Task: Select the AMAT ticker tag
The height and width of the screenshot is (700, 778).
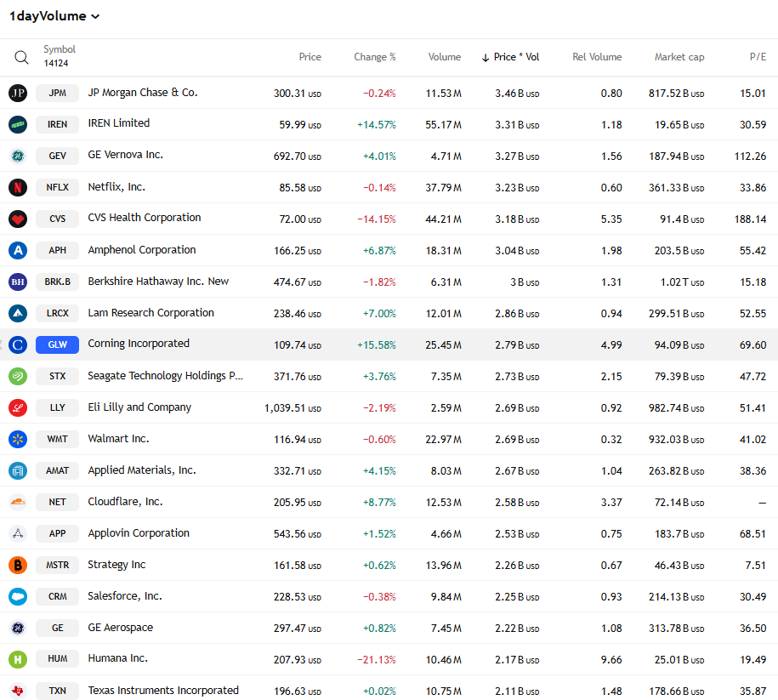Action: pyautogui.click(x=58, y=470)
